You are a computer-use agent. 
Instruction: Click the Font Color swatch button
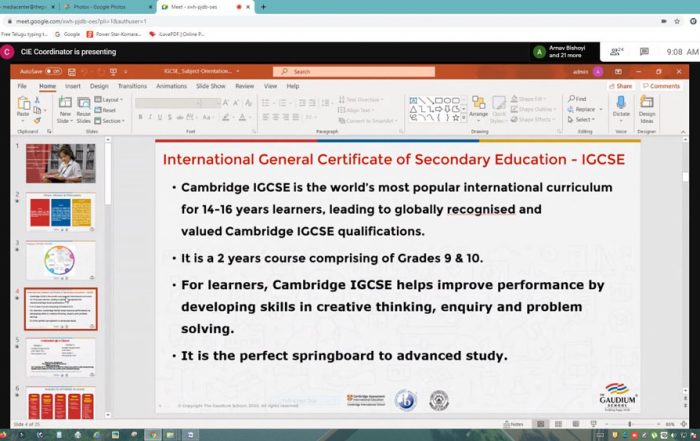tap(242, 117)
